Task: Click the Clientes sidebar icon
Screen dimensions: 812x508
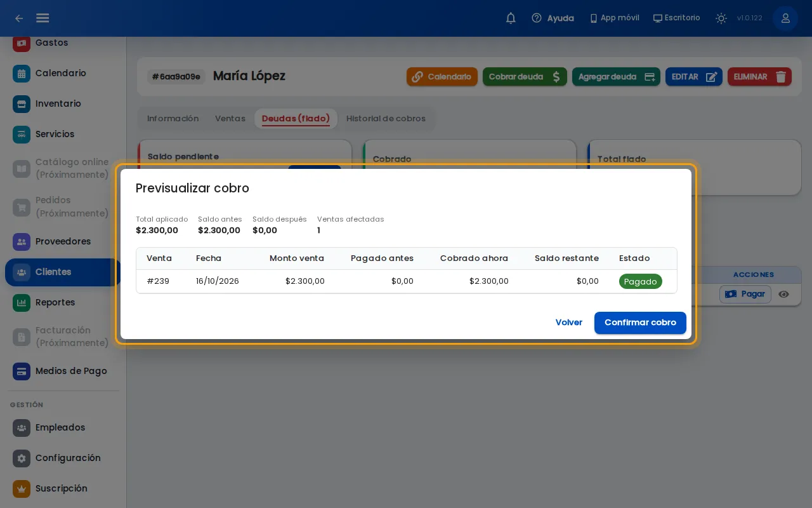Action: (22, 272)
